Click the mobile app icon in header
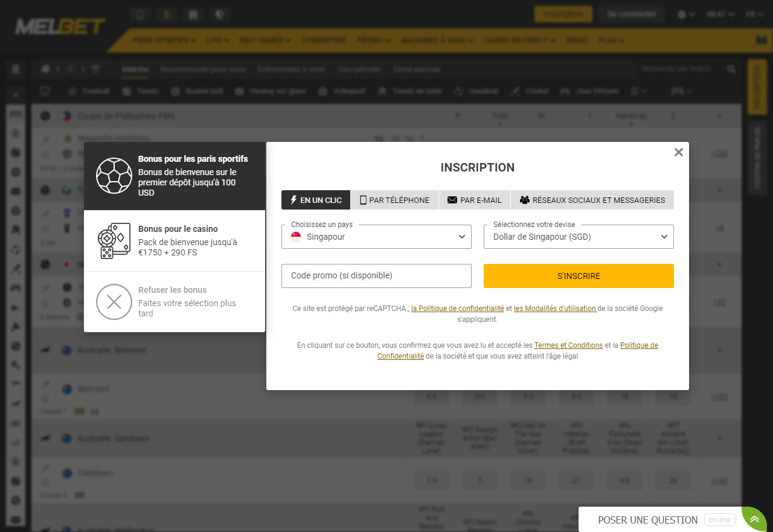 [x=140, y=14]
